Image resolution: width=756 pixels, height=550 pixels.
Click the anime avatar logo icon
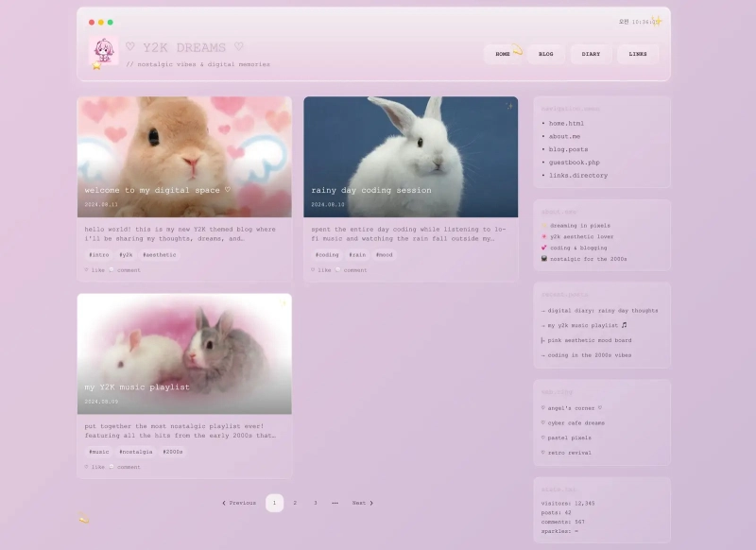click(103, 51)
